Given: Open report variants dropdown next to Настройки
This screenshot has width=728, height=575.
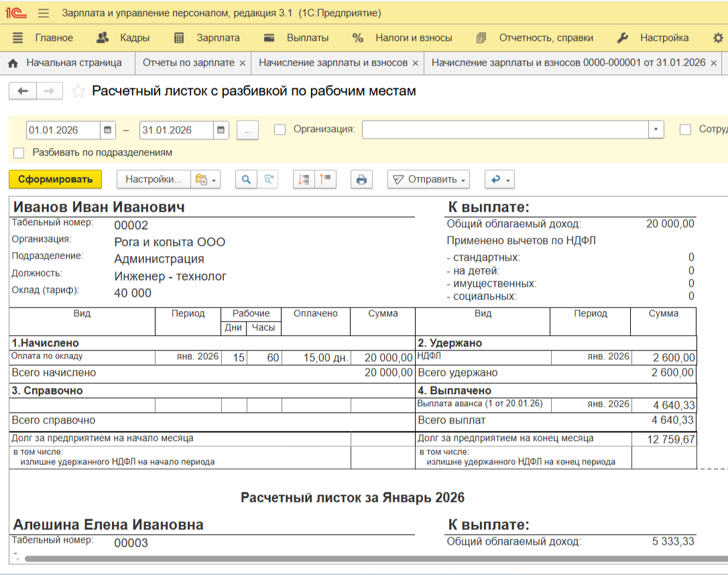Looking at the screenshot, I should pyautogui.click(x=205, y=180).
